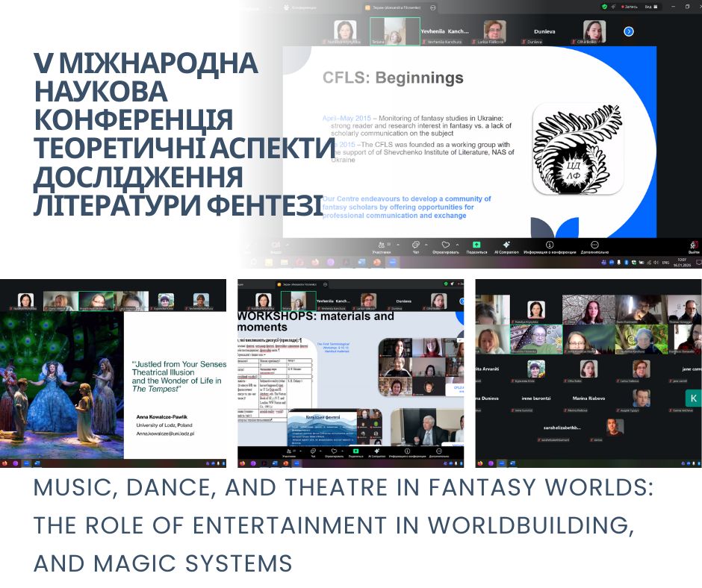This screenshot has height=588, width=702.
Task: Expand the caret beside React
Action: pos(457,244)
